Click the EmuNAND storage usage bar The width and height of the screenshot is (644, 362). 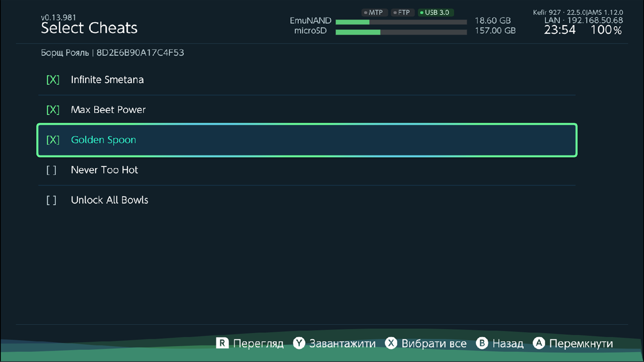(x=401, y=22)
